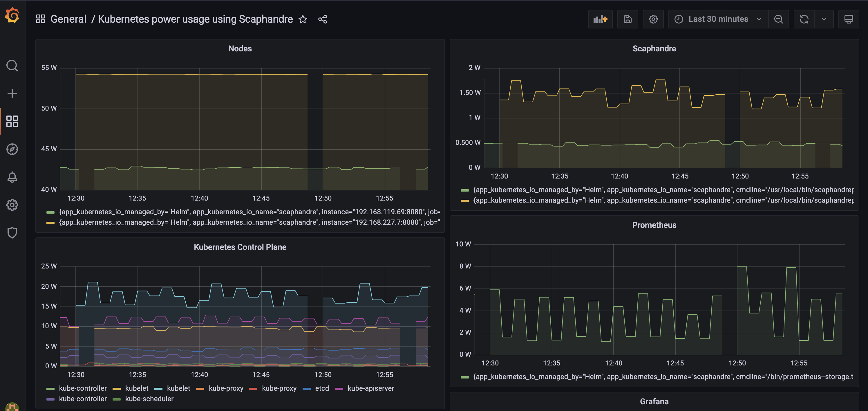Open the Grafana home logo
Image resolution: width=868 pixels, height=411 pixels.
(12, 15)
